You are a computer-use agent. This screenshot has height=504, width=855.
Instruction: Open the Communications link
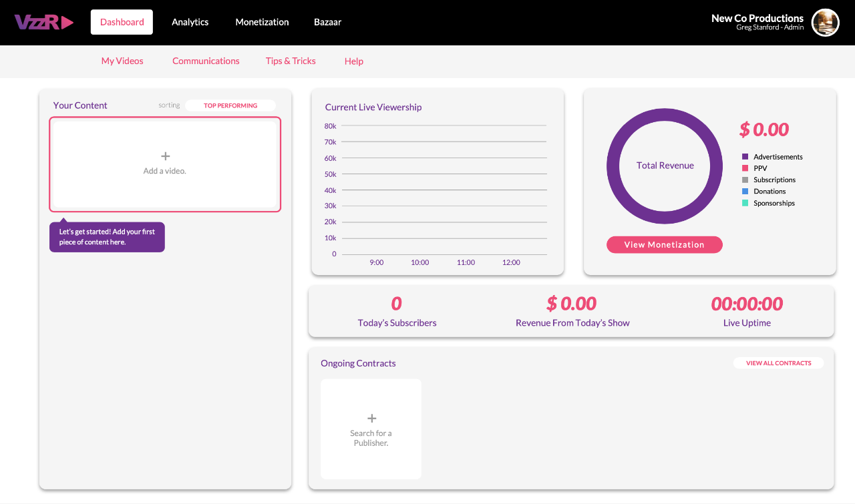coord(206,61)
